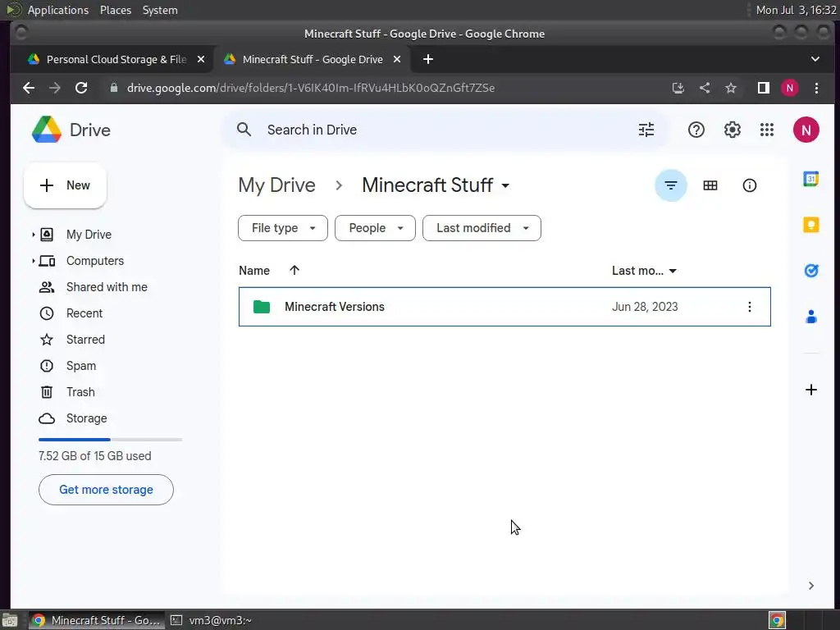Image resolution: width=840 pixels, height=630 pixels.
Task: Open Recent files
Action: (84, 313)
